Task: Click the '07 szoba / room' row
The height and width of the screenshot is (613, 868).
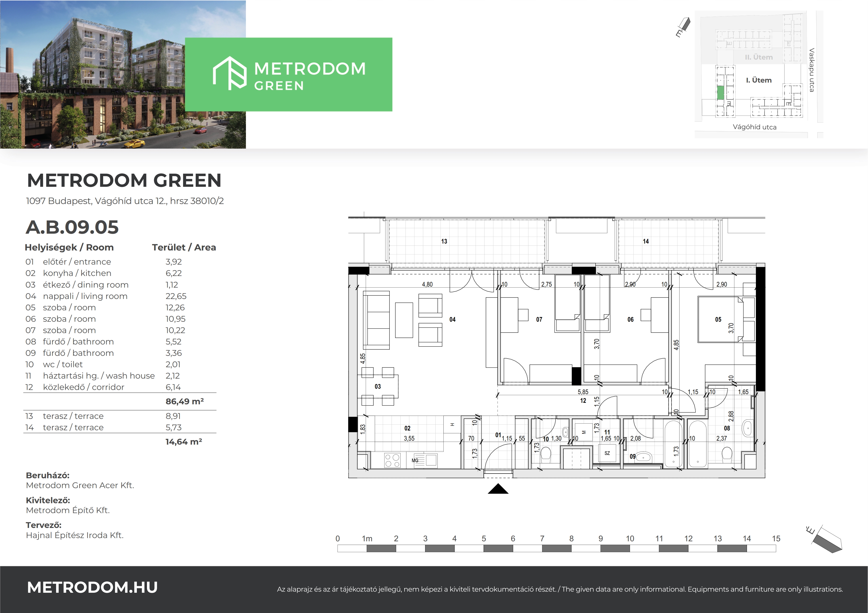Action: pyautogui.click(x=120, y=330)
